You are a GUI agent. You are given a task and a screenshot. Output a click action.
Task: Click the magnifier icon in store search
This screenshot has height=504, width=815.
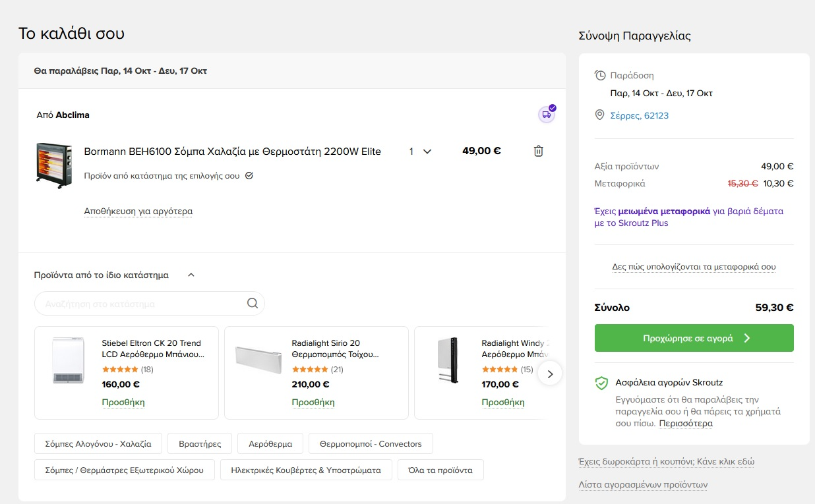coord(253,304)
